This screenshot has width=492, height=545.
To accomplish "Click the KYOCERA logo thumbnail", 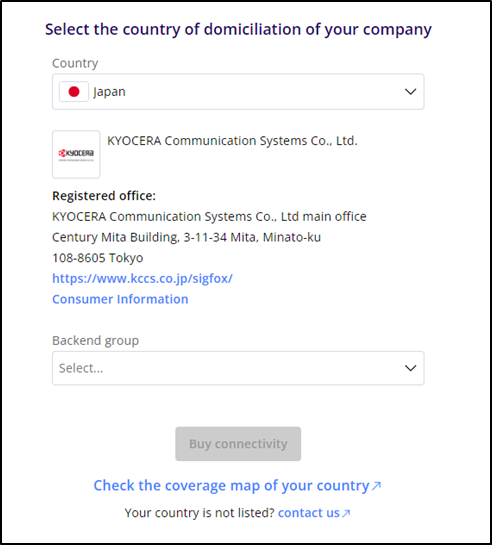I will point(76,154).
